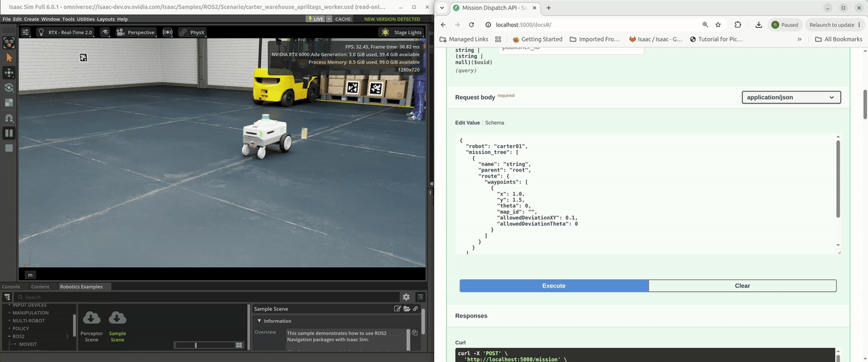This screenshot has height=362, width=868.
Task: Open the selection mode icon above the arrow tool
Action: (x=9, y=43)
